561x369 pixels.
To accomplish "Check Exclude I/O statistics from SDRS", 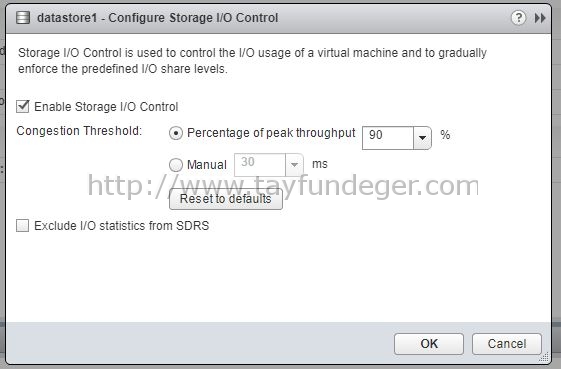I will (x=23, y=225).
